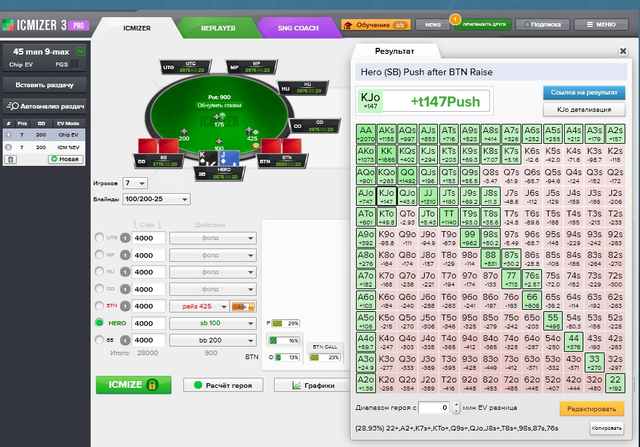Open the UTG action фолд dropdown
The image size is (640, 447).
click(213, 238)
